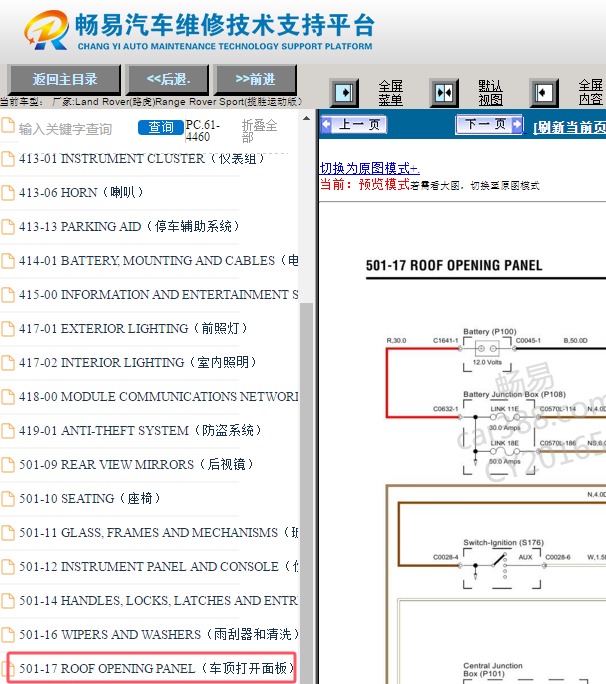Open 417-01 EXTERIOR LIGHTING entry
The width and height of the screenshot is (606, 684).
pyautogui.click(x=133, y=328)
